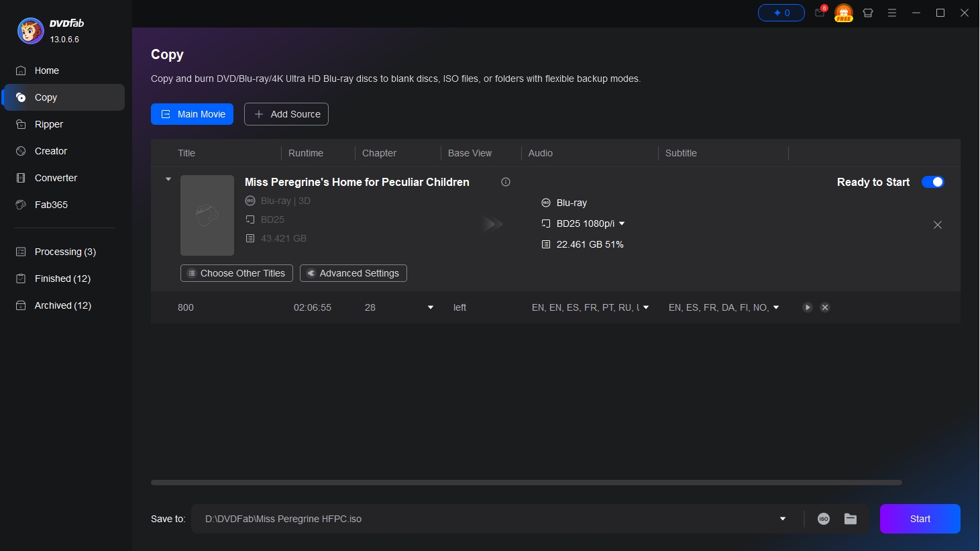Open the skin theme shirt icon
The height and width of the screenshot is (551, 980).
pyautogui.click(x=868, y=13)
